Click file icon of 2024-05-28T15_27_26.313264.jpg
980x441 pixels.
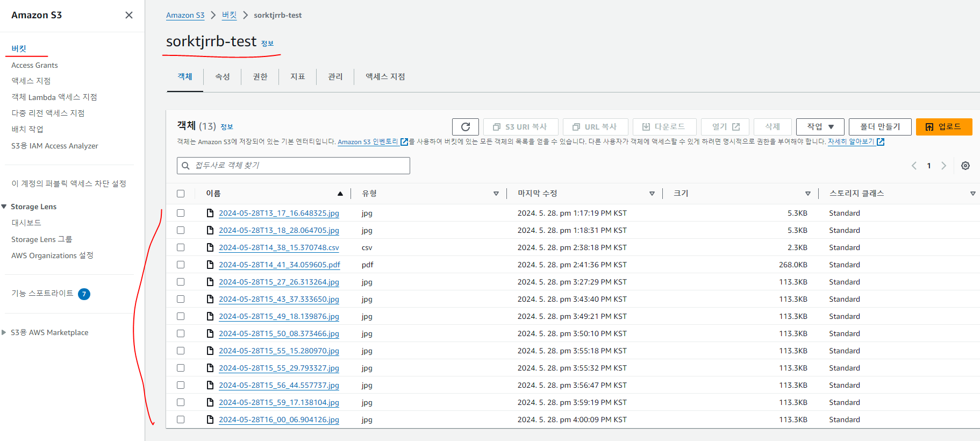211,282
